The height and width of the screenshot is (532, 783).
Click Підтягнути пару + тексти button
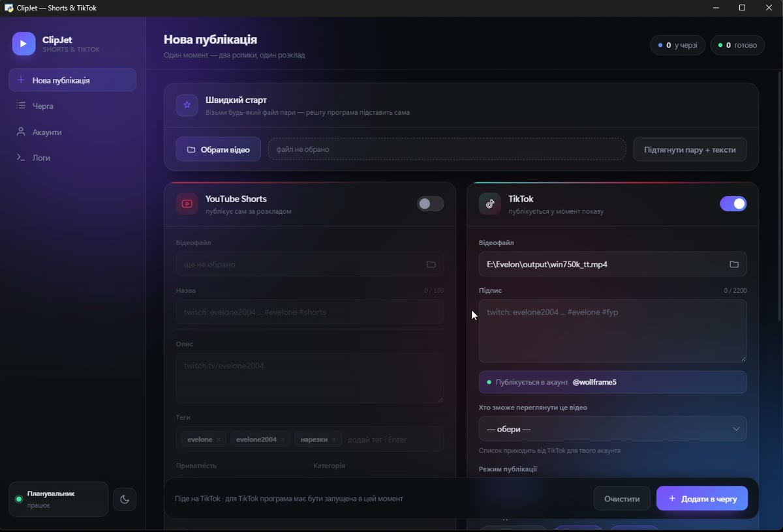click(690, 149)
